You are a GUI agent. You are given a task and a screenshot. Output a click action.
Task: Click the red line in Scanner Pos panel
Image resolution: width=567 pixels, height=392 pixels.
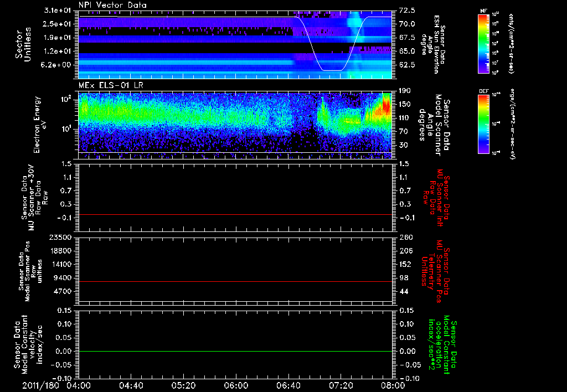[x=235, y=281]
